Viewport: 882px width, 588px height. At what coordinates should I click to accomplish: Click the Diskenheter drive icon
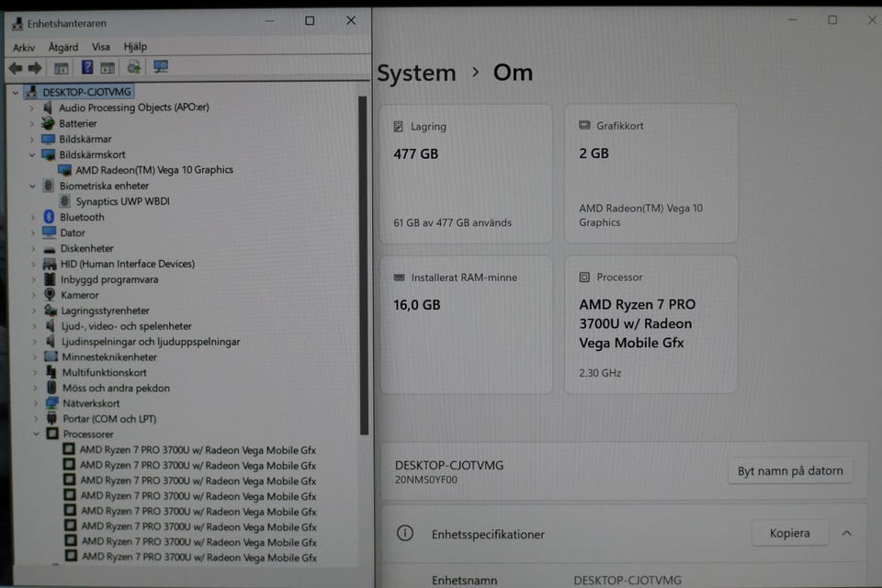[50, 249]
